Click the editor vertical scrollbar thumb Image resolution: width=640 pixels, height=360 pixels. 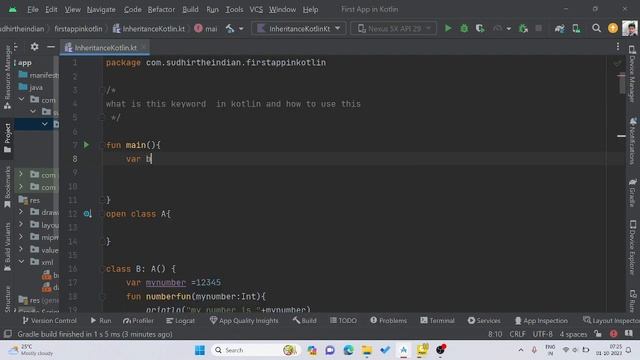coord(622,84)
